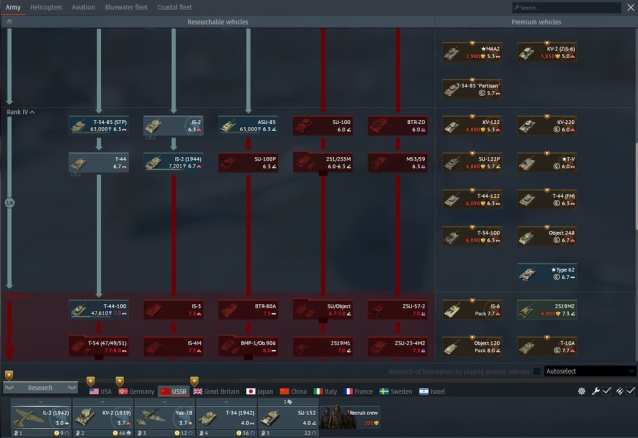Select the T-44 tank in research tree

click(98, 161)
